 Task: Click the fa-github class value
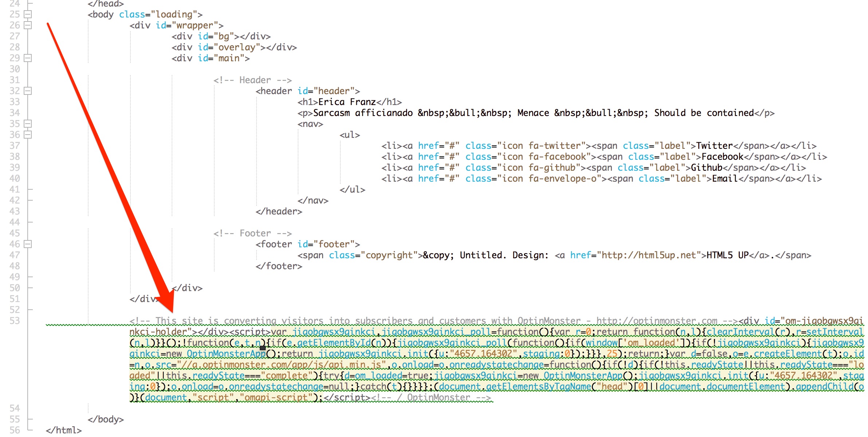click(x=552, y=167)
